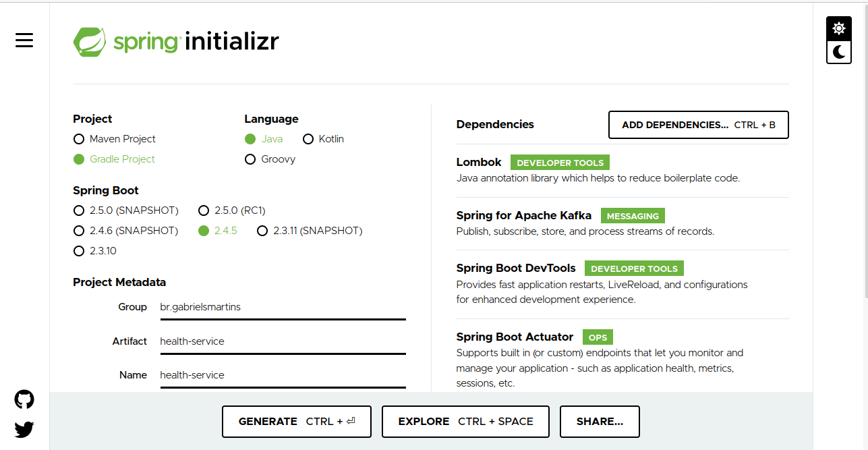Click the Kafka description text
This screenshot has width=868, height=450.
[x=585, y=231]
